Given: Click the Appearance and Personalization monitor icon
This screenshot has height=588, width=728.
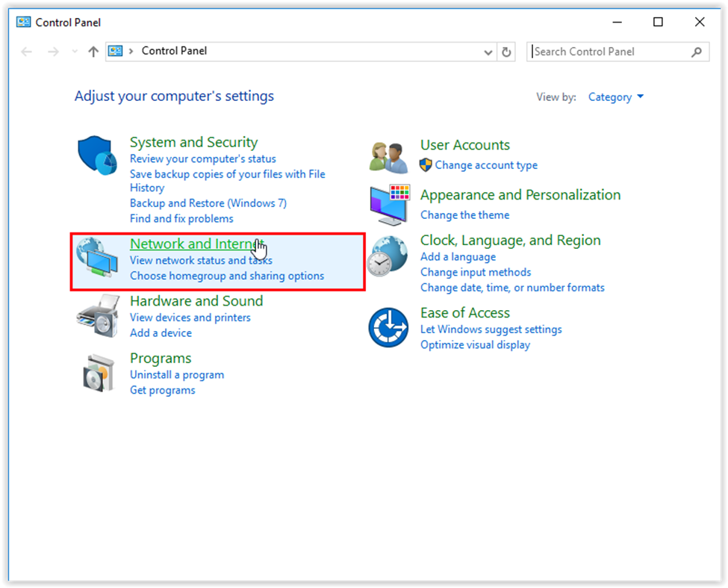Looking at the screenshot, I should pos(390,205).
